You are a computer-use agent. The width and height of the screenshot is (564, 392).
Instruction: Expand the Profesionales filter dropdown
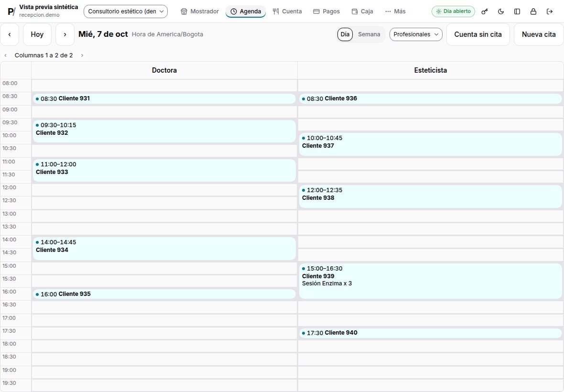(416, 34)
